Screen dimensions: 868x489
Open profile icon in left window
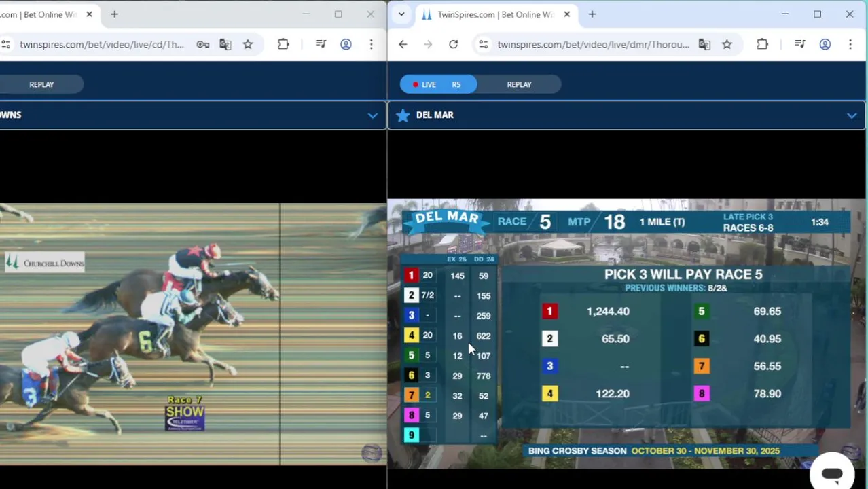tap(346, 44)
